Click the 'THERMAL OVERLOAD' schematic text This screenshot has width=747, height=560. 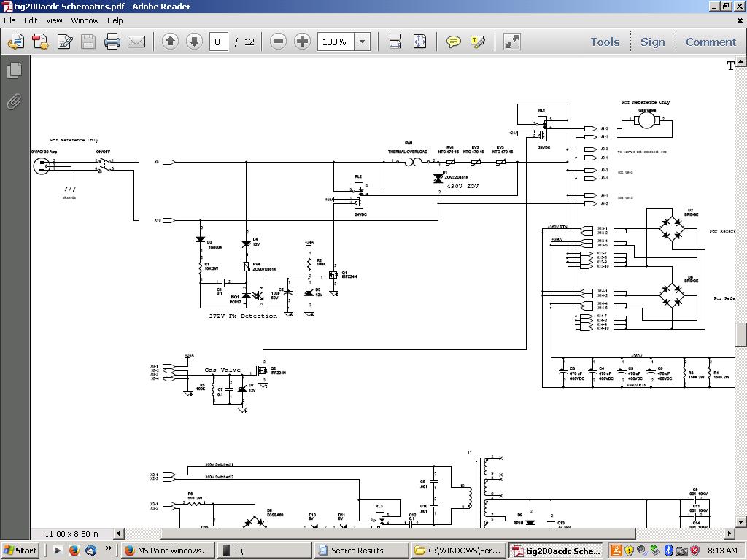click(408, 152)
